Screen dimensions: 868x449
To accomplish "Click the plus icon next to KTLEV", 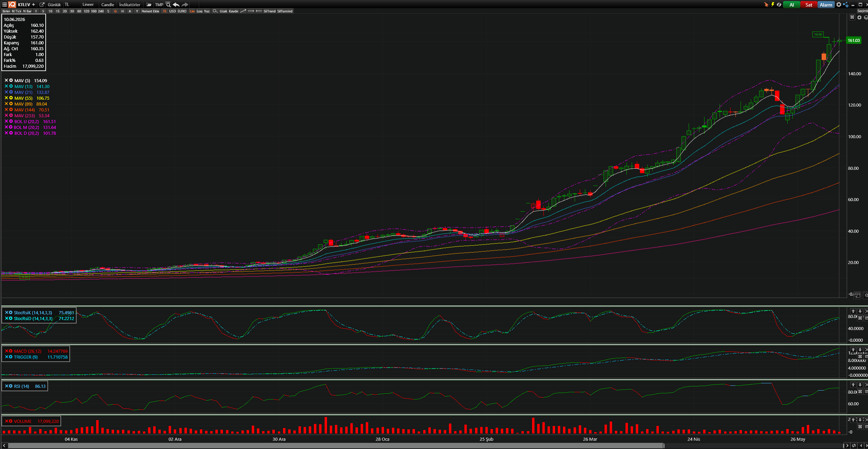I will [33, 4].
